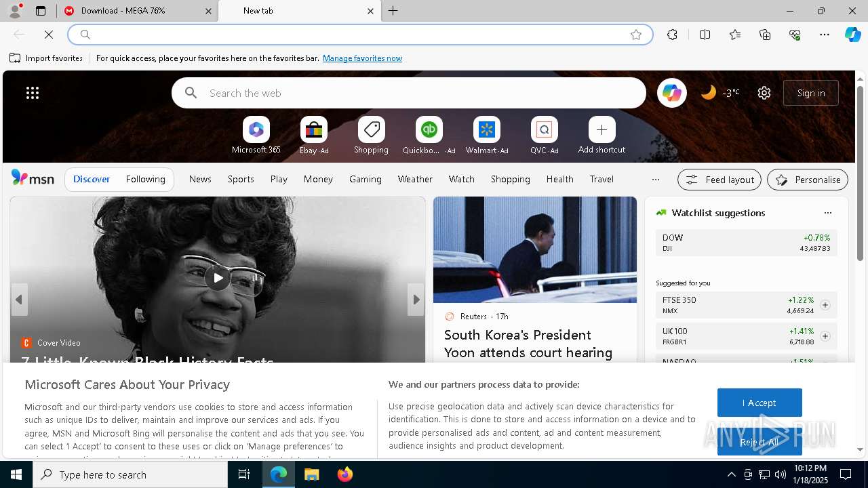Click the Windows taskbar search box

point(130,474)
